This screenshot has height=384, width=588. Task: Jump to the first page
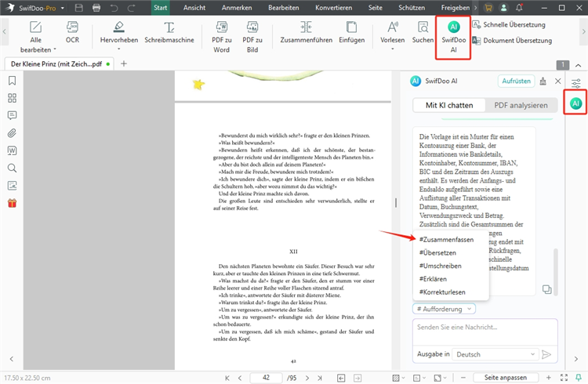coord(227,378)
